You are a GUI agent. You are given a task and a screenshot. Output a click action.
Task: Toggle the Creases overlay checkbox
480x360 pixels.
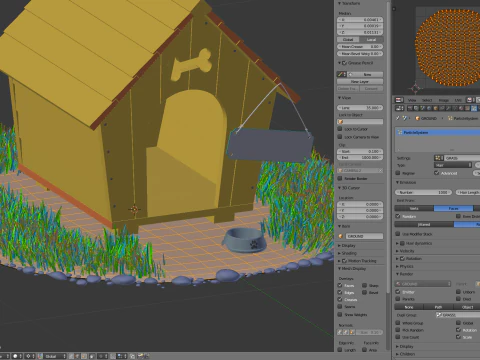340,299
